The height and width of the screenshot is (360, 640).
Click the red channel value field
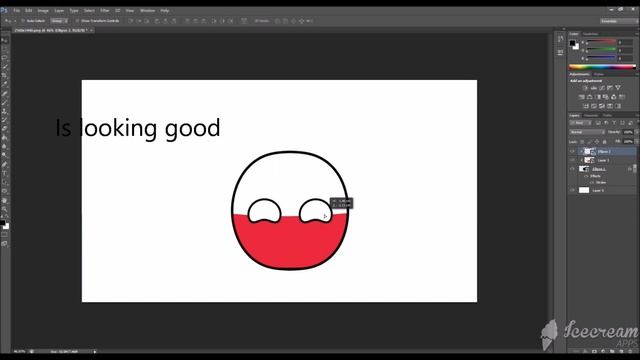[624, 42]
